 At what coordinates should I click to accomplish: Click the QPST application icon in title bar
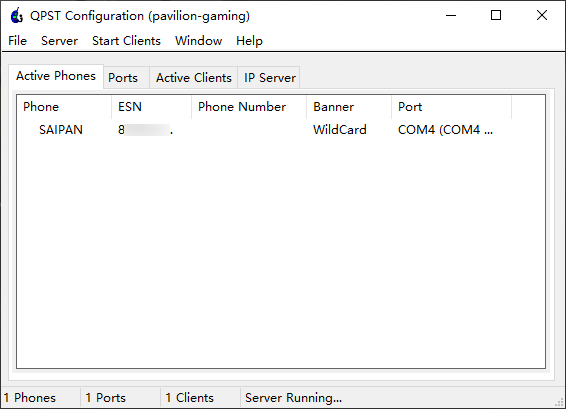tap(17, 16)
